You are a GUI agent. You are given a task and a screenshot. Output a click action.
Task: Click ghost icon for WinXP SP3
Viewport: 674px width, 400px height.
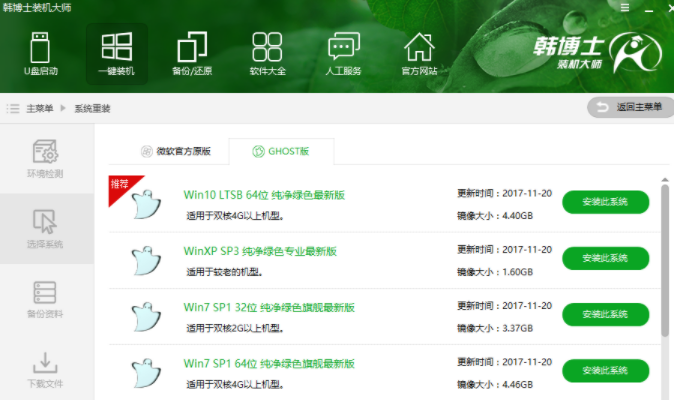146,260
